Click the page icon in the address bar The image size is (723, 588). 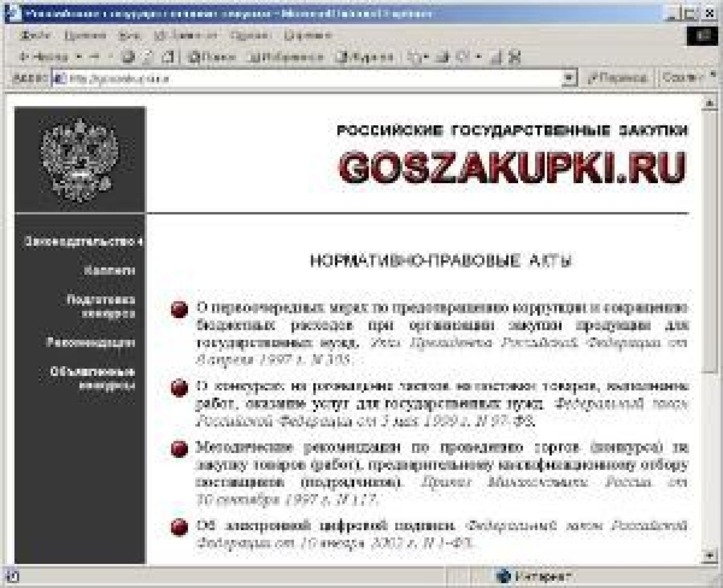pyautogui.click(x=60, y=78)
